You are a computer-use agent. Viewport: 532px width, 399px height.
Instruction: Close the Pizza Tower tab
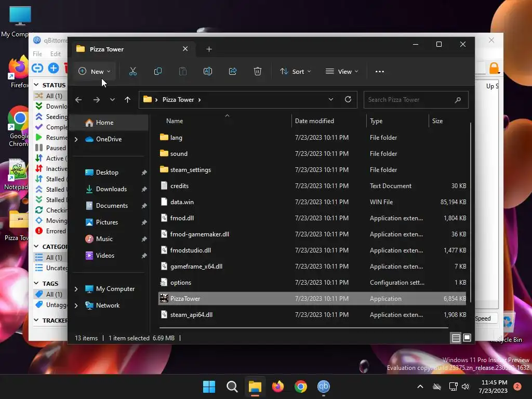click(185, 49)
